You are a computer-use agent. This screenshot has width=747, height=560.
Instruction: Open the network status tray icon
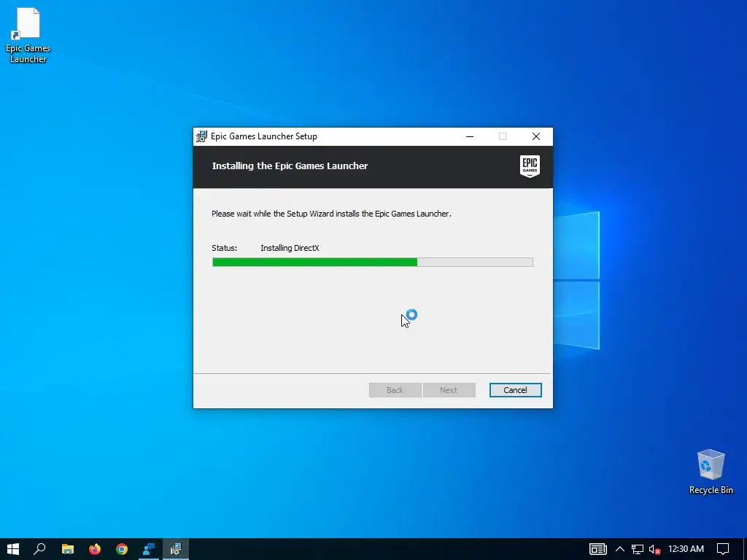pos(638,549)
